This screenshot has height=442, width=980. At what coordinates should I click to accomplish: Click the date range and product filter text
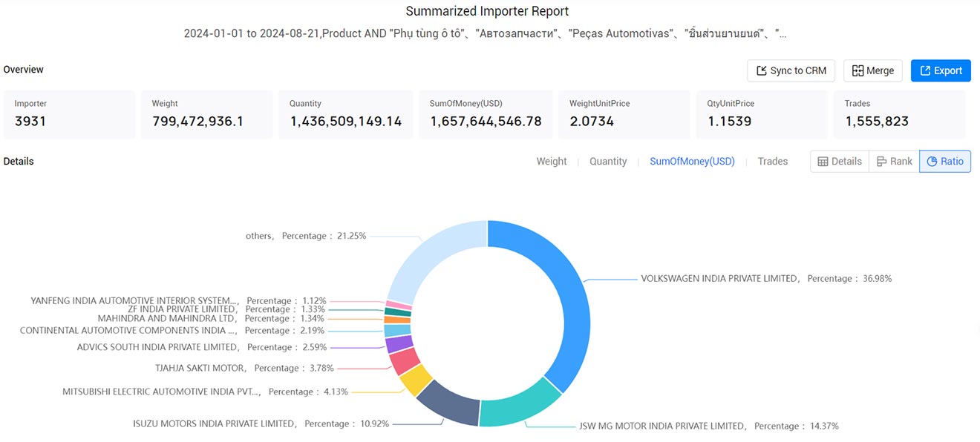click(486, 33)
